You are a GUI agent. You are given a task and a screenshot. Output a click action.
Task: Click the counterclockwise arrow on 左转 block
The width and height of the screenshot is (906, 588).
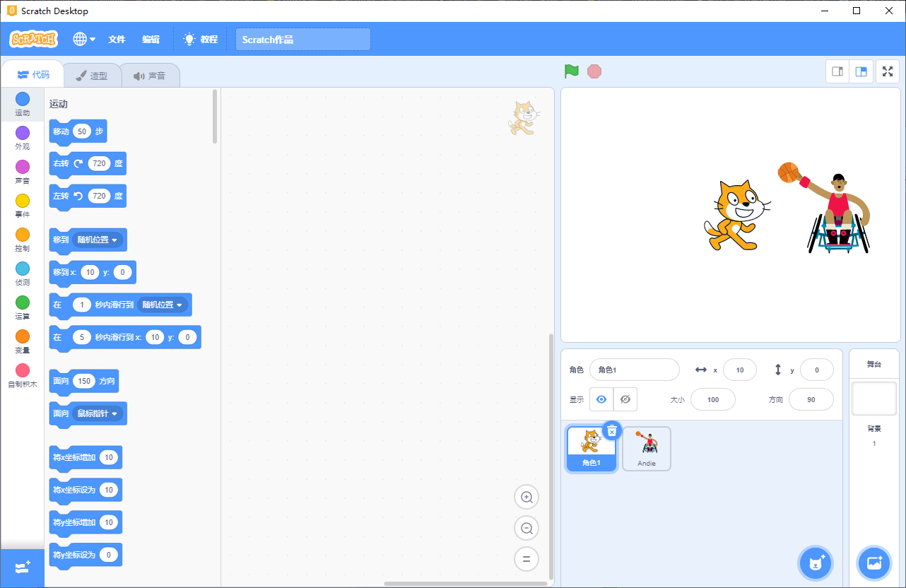point(78,196)
